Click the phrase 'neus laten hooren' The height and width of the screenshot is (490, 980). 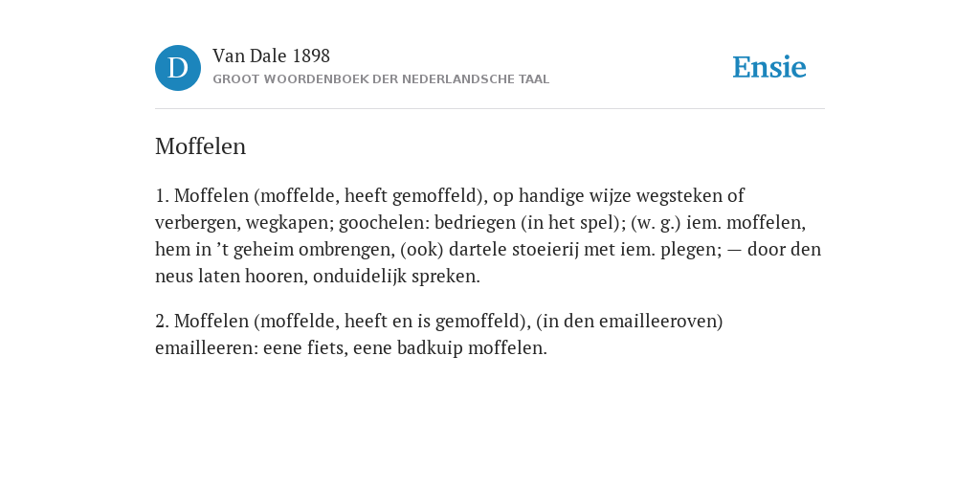[x=230, y=277]
